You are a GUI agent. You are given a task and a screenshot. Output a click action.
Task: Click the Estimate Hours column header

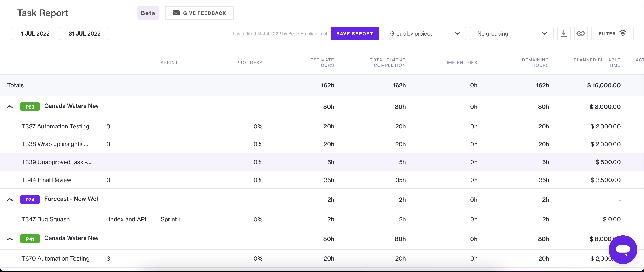pos(322,62)
